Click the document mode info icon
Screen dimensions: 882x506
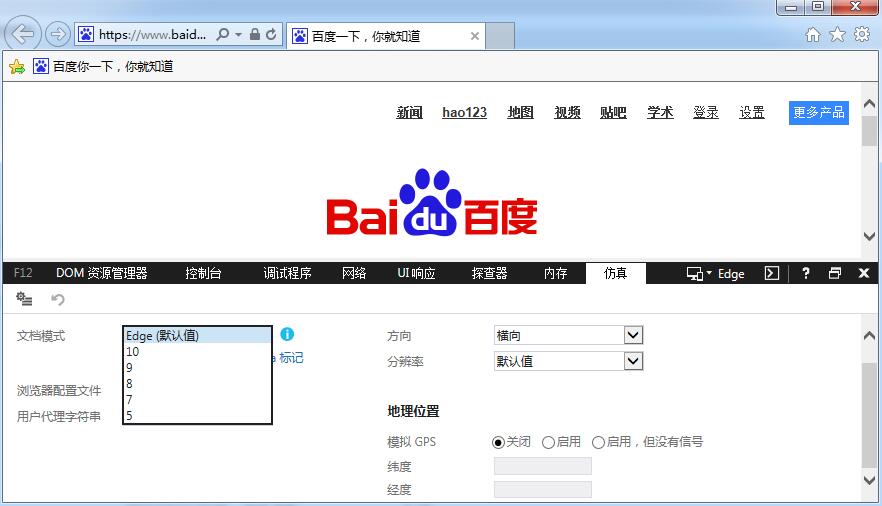pyautogui.click(x=287, y=335)
